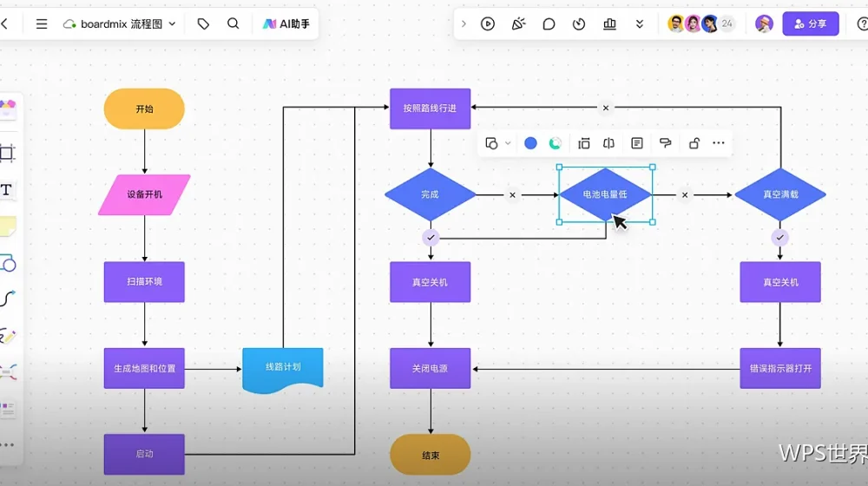Screen dimensions: 868x486
Task: Show the 24 collaborators list
Action: 727,23
